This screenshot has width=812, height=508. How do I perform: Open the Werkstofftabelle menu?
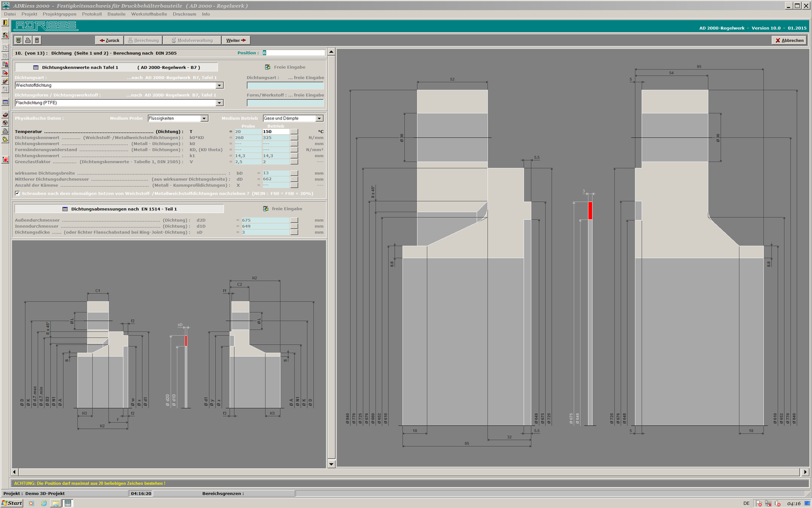[x=148, y=14]
